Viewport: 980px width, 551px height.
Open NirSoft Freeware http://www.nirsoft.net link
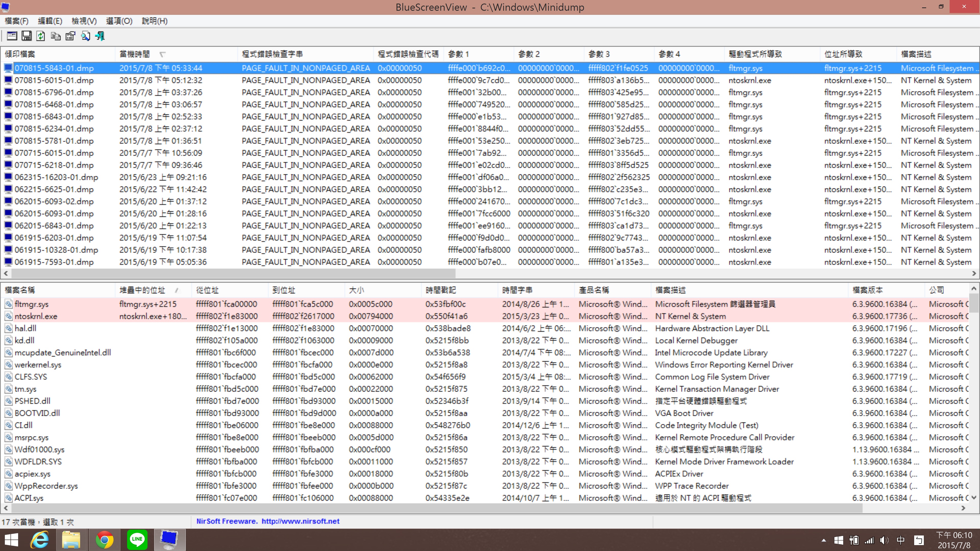267,521
